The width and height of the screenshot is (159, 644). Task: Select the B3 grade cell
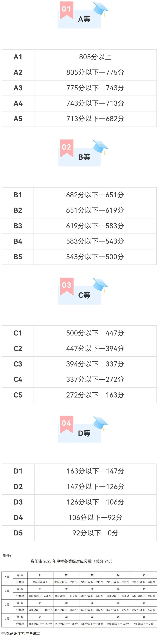(x=18, y=226)
